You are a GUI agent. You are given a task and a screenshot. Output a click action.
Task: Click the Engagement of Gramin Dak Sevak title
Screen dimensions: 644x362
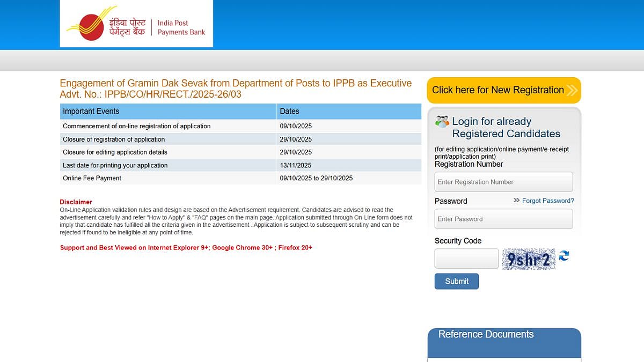tap(236, 84)
